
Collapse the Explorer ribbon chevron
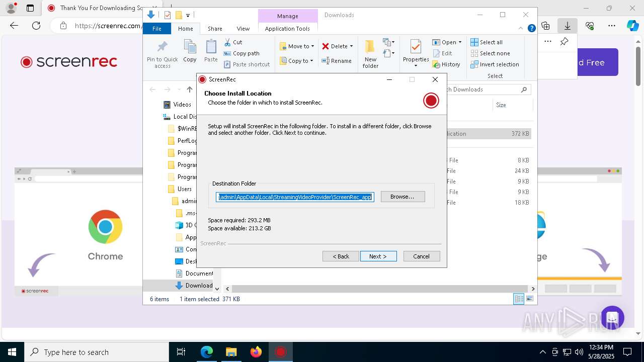pyautogui.click(x=521, y=29)
